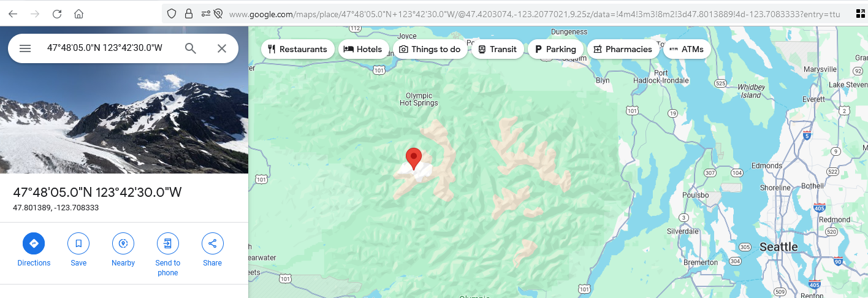Select the Transit category chip
This screenshot has height=298, width=868.
(498, 49)
